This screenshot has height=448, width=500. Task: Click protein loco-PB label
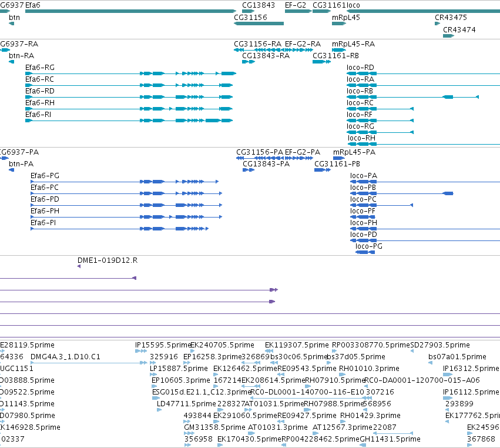363,188
